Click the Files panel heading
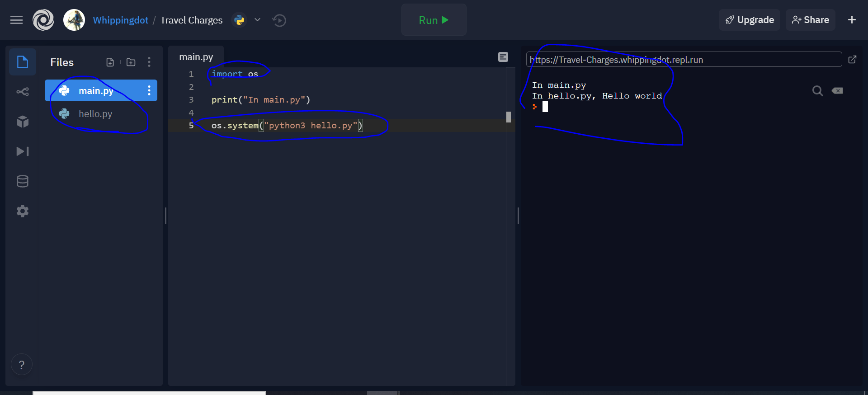Image resolution: width=868 pixels, height=395 pixels. point(62,62)
